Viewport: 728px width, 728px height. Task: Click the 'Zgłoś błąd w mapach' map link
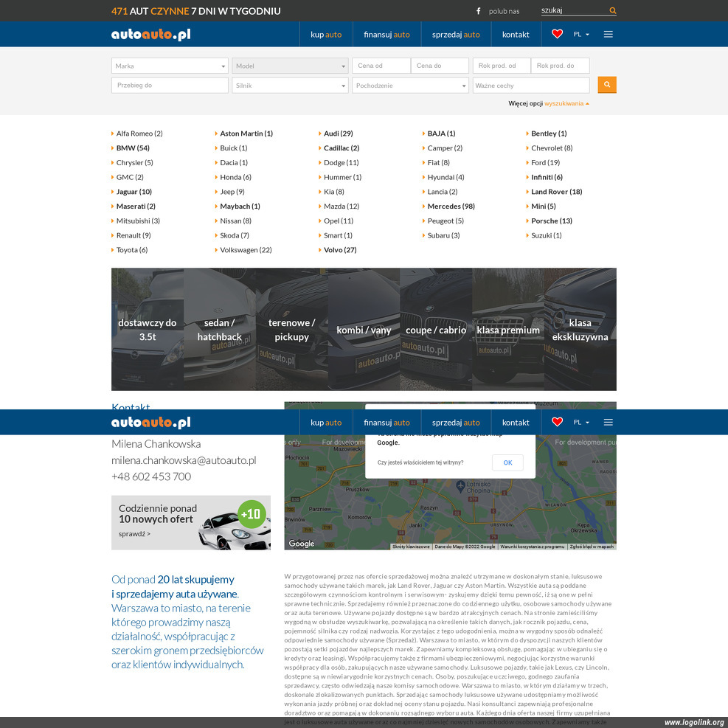point(592,547)
